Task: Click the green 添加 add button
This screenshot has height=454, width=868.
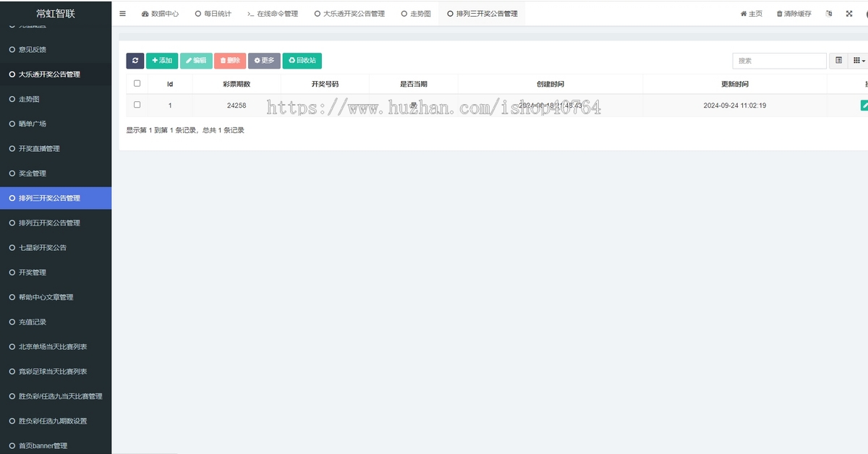Action: (162, 61)
